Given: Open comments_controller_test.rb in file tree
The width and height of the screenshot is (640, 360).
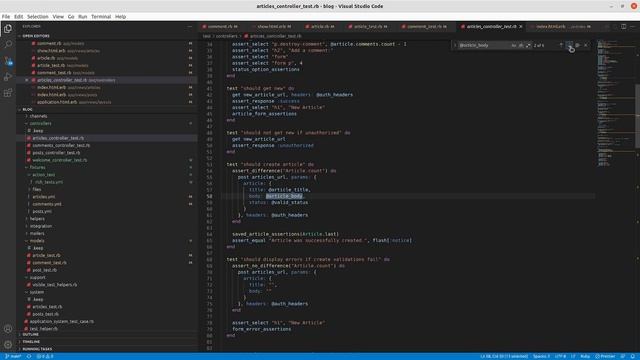Looking at the screenshot, I should click(x=107, y=145).
